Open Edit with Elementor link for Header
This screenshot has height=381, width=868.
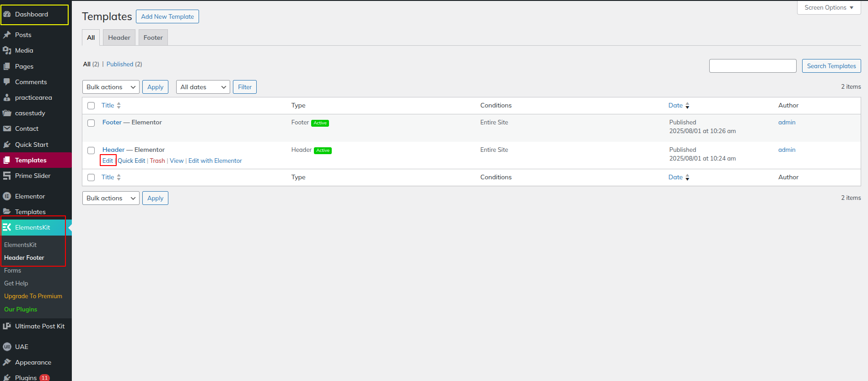tap(215, 161)
